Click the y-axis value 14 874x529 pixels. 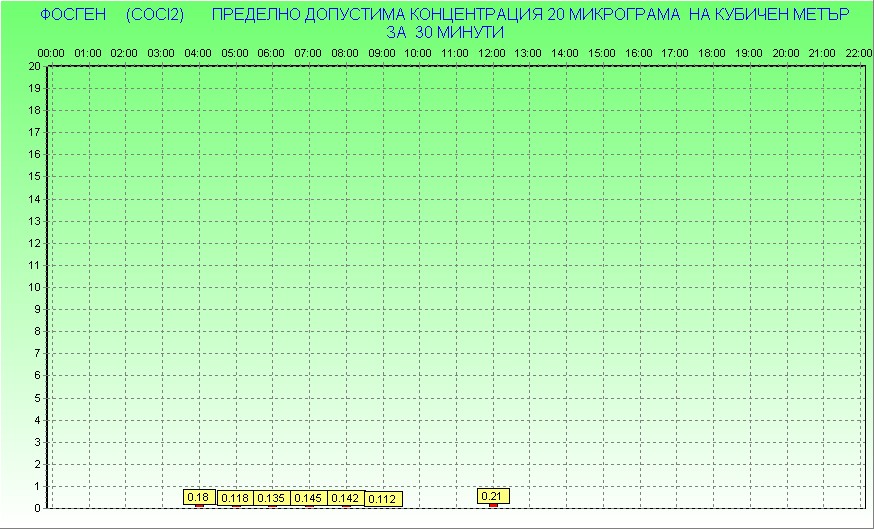(x=35, y=199)
